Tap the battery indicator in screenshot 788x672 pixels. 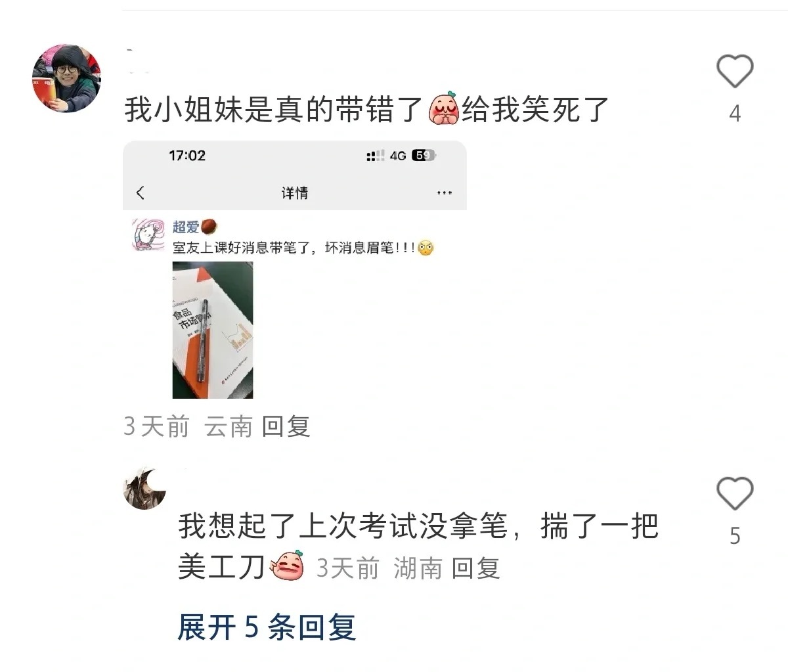coord(424,156)
